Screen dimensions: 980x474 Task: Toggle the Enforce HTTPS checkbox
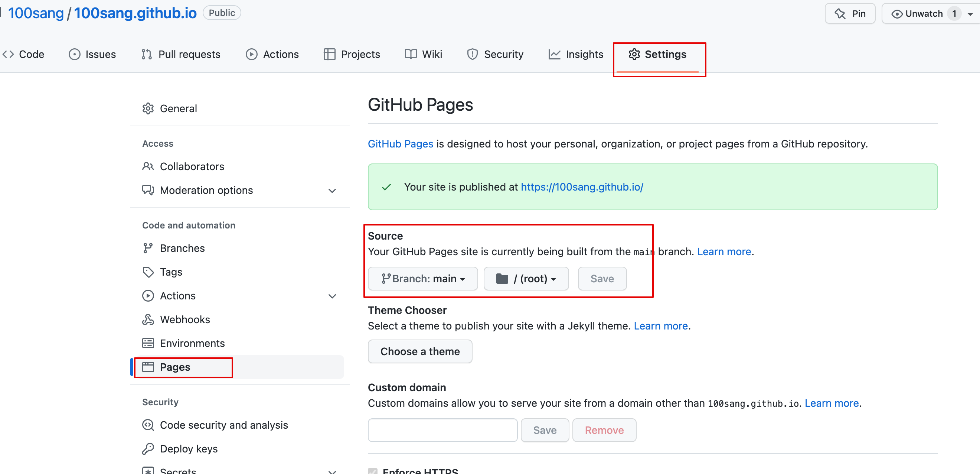(373, 471)
